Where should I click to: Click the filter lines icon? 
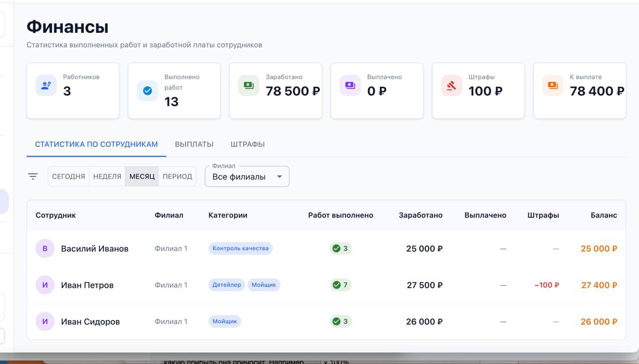[33, 177]
